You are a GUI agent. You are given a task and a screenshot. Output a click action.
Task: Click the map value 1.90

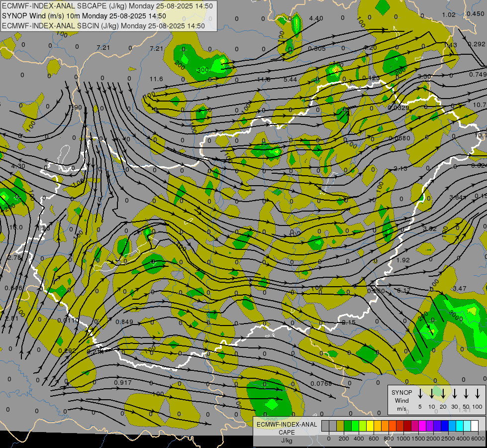click(x=75, y=108)
